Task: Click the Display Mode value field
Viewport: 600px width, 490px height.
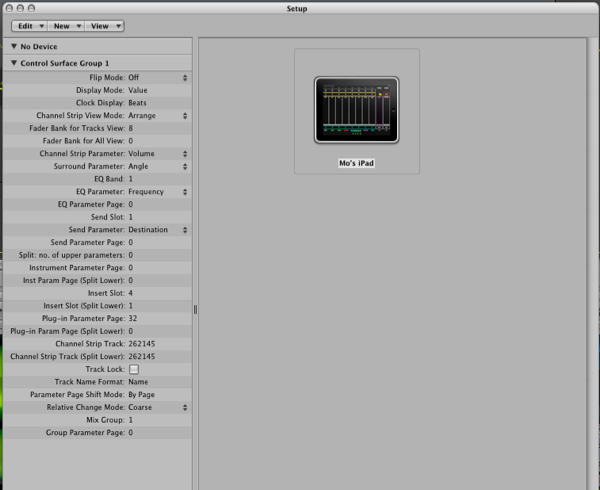Action: pyautogui.click(x=138, y=90)
